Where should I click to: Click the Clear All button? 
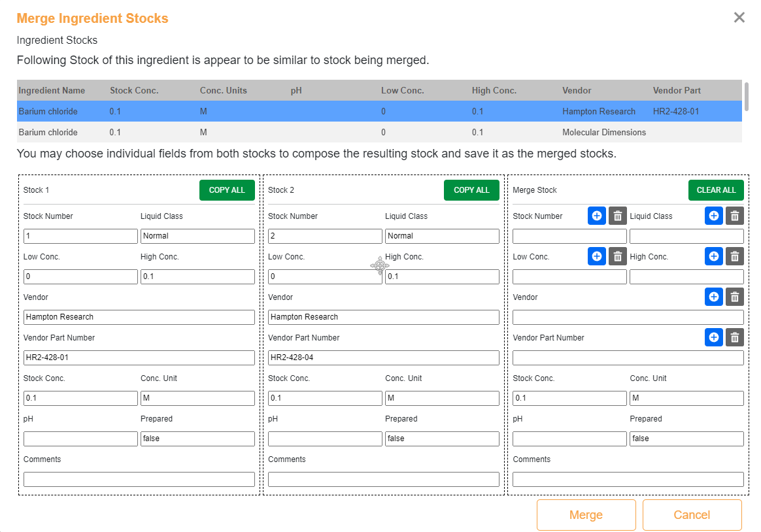click(715, 190)
